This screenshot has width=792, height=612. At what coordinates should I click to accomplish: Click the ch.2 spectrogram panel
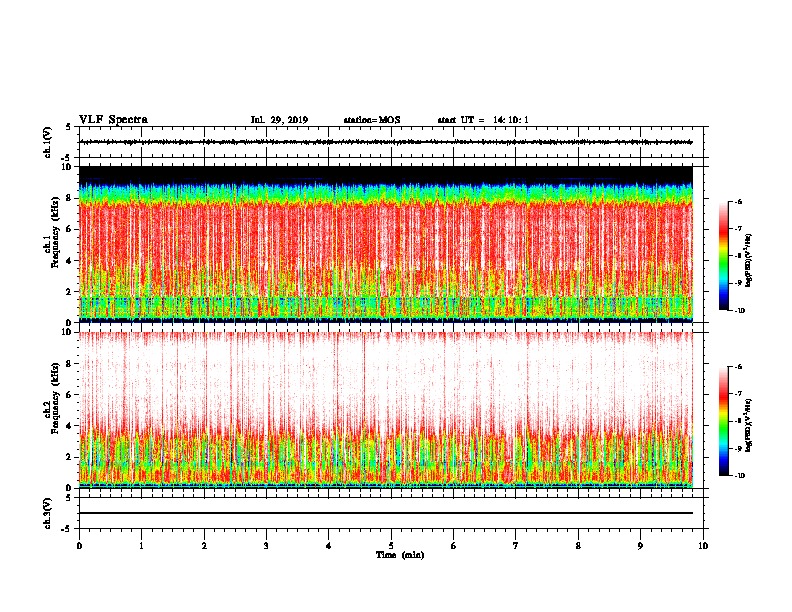point(386,410)
